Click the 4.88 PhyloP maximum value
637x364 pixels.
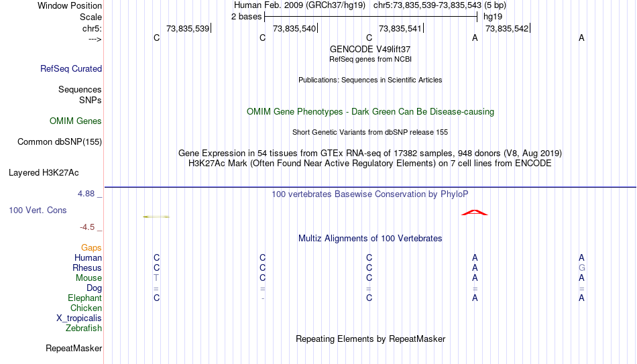click(x=86, y=194)
